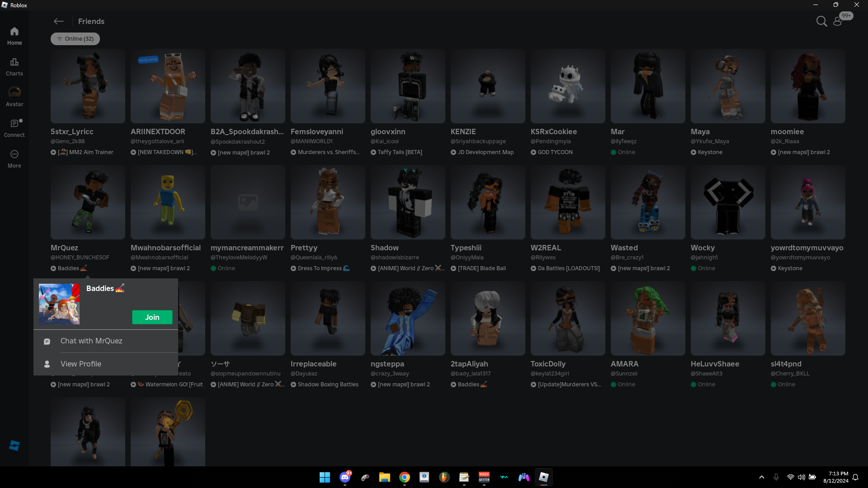The height and width of the screenshot is (488, 868).
Task: Click the search magnifier icon
Action: click(x=821, y=21)
